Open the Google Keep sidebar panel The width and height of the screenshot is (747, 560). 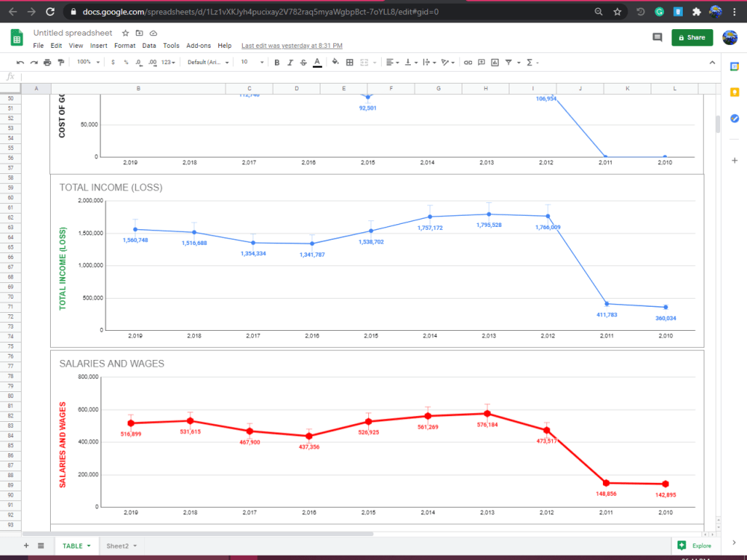[x=735, y=90]
